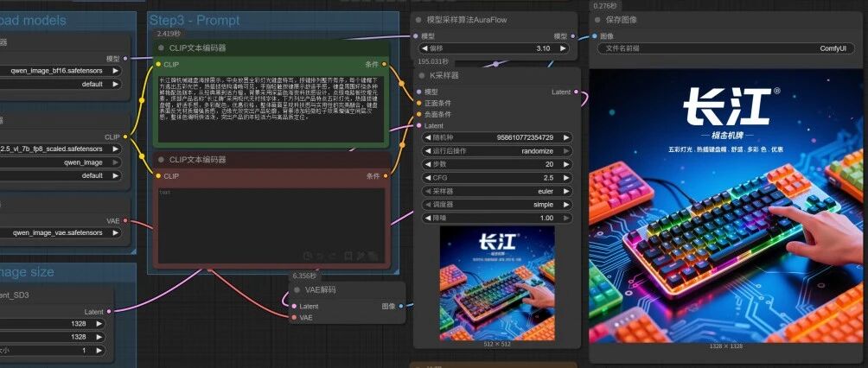Image resolution: width=868 pixels, height=368 pixels.
Task: Open 运行后操作 randomize dropdown
Action: (x=497, y=150)
